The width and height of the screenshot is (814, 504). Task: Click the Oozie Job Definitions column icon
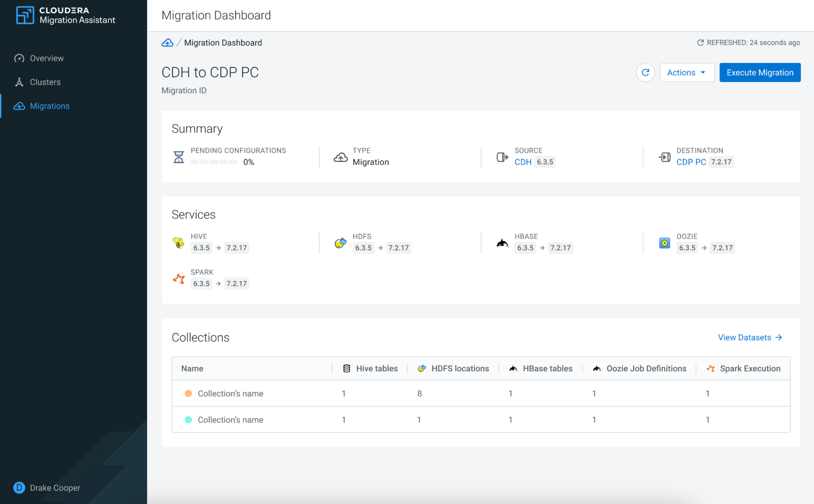(x=597, y=368)
